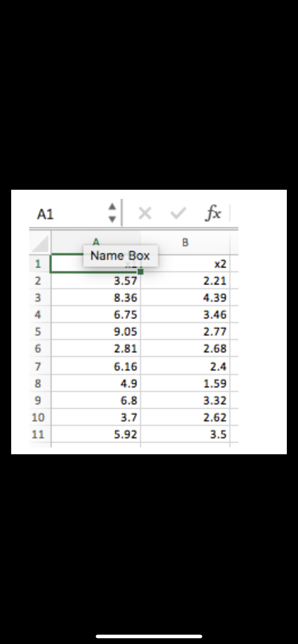Image resolution: width=298 pixels, height=644 pixels.
Task: Click the Cancel X icon beside formula bar
Action: [145, 213]
